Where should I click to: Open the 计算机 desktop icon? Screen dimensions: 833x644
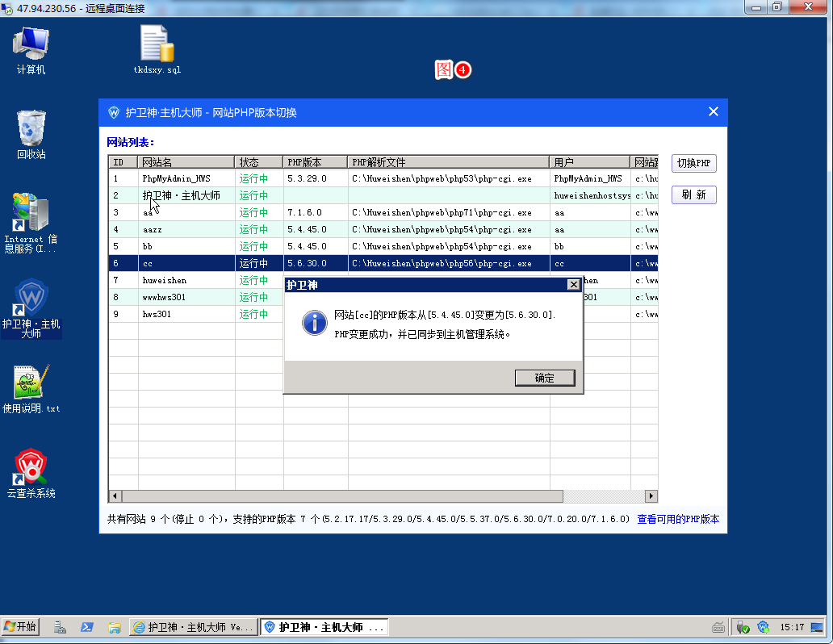pyautogui.click(x=31, y=51)
